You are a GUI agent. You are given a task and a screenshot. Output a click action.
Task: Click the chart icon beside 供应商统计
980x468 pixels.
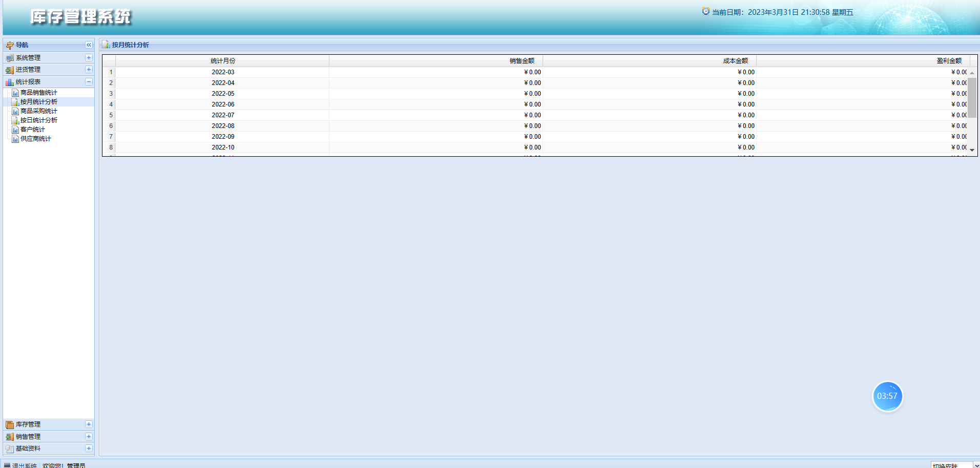click(x=15, y=139)
